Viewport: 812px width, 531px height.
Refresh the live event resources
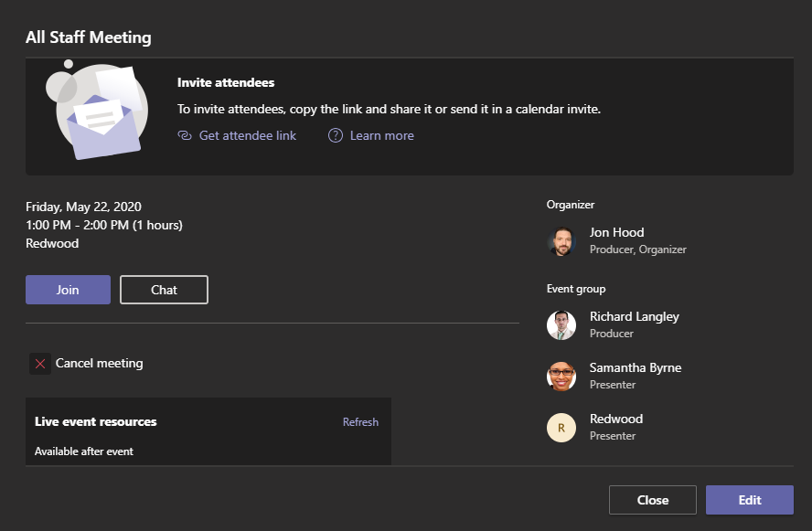[x=360, y=422]
